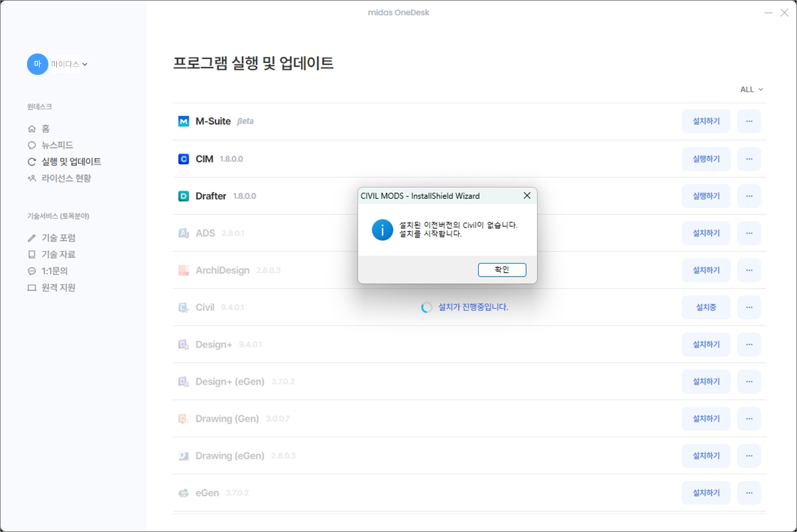Open more options for Civil

pos(749,307)
